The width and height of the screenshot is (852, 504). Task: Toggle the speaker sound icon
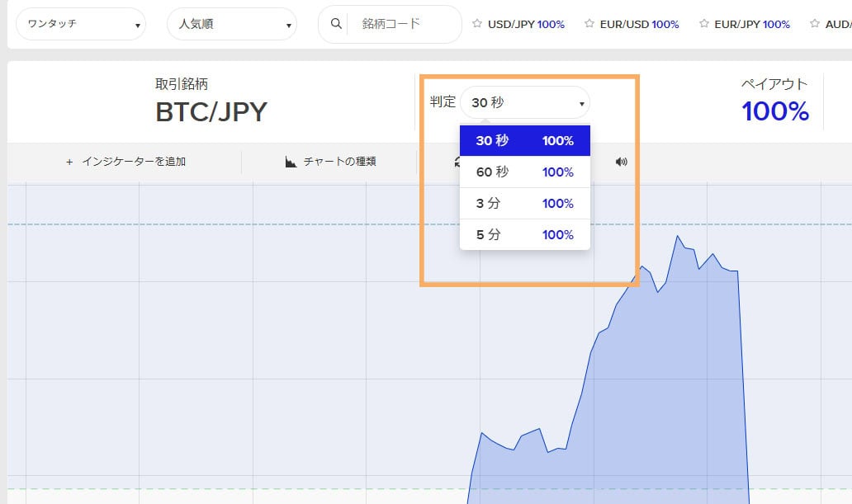(x=621, y=162)
